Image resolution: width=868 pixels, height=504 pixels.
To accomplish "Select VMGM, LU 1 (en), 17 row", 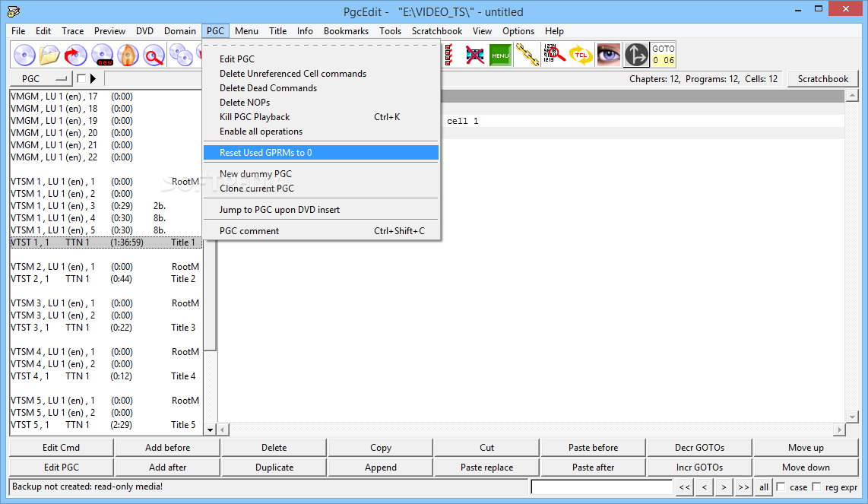I will click(x=106, y=97).
